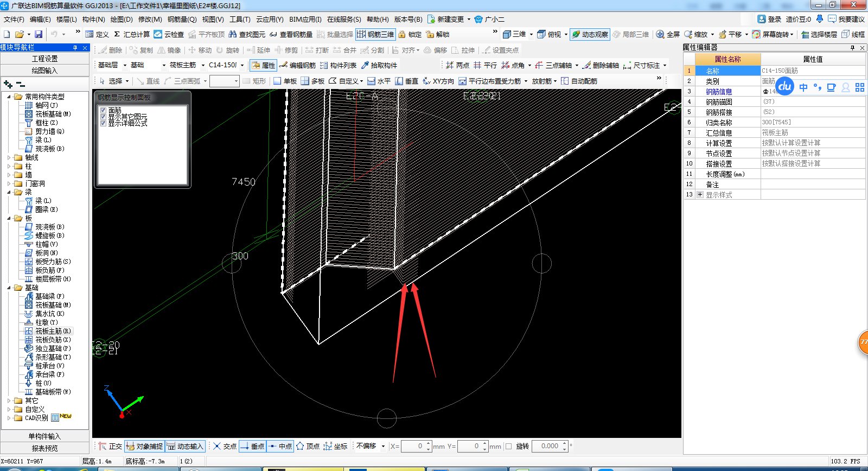The width and height of the screenshot is (868, 471).
Task: Open 云检查 cloud check tool
Action: pos(169,34)
